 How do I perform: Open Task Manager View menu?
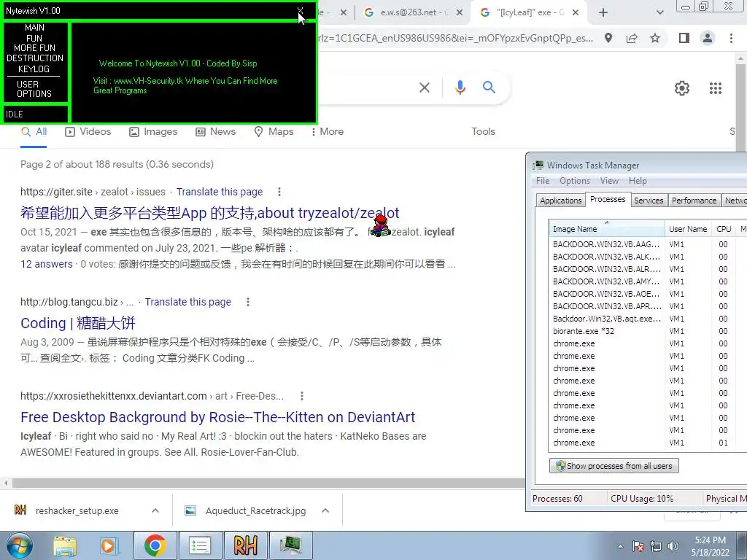(x=609, y=181)
